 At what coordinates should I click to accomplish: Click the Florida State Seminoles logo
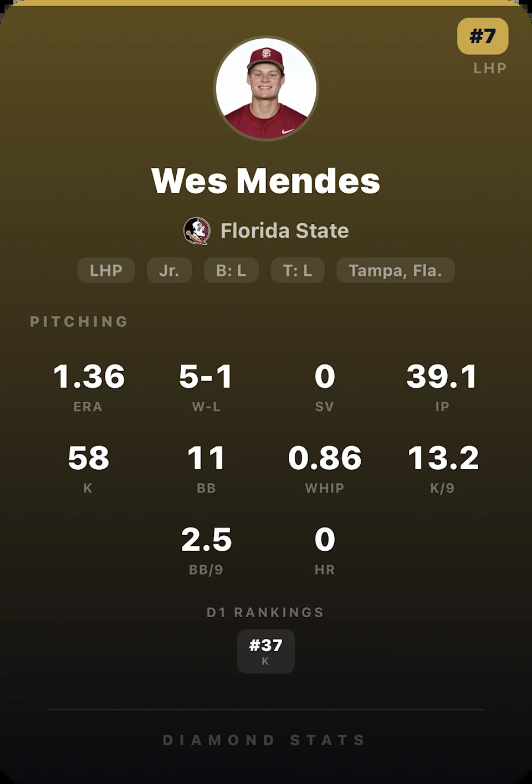click(x=197, y=231)
